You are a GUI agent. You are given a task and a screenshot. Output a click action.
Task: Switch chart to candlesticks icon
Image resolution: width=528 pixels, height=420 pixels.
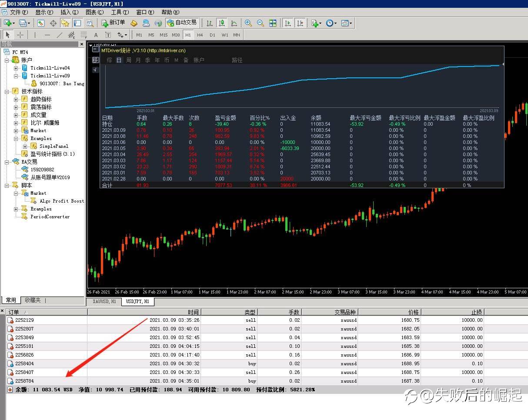click(x=222, y=23)
